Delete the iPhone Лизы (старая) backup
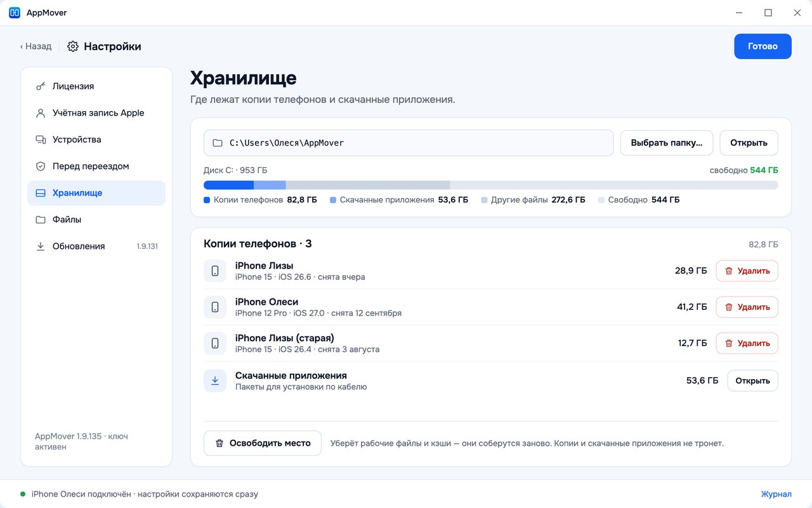812x508 pixels. (747, 344)
